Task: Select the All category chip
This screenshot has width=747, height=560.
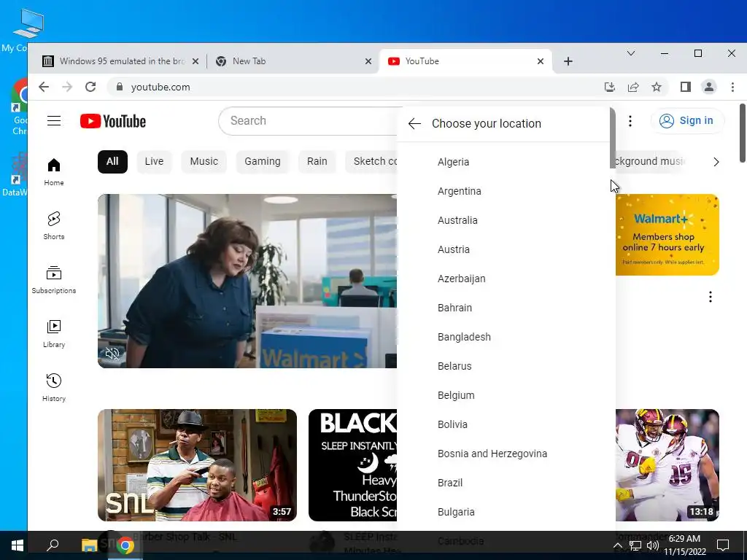Action: (112, 162)
